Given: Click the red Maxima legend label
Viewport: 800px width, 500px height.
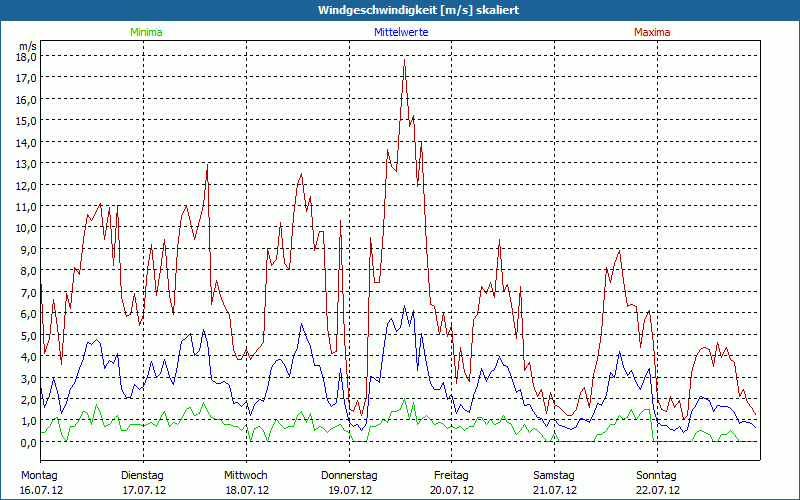Looking at the screenshot, I should [x=652, y=32].
